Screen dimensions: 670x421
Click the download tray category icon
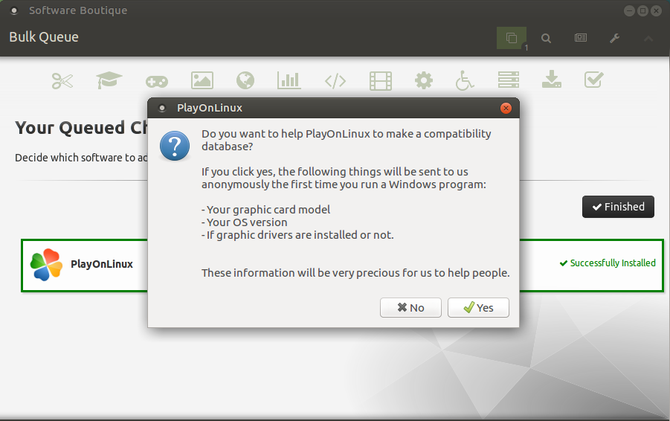551,80
